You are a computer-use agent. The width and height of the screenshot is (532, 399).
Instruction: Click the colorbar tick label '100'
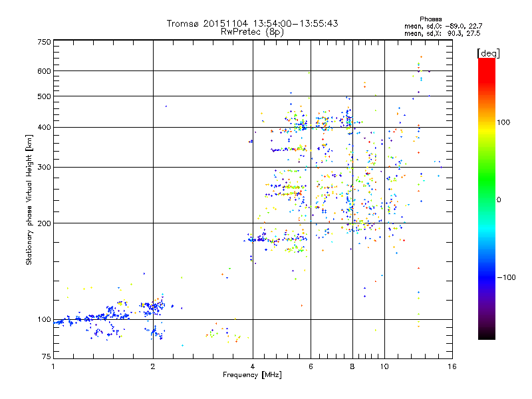tap(503, 122)
